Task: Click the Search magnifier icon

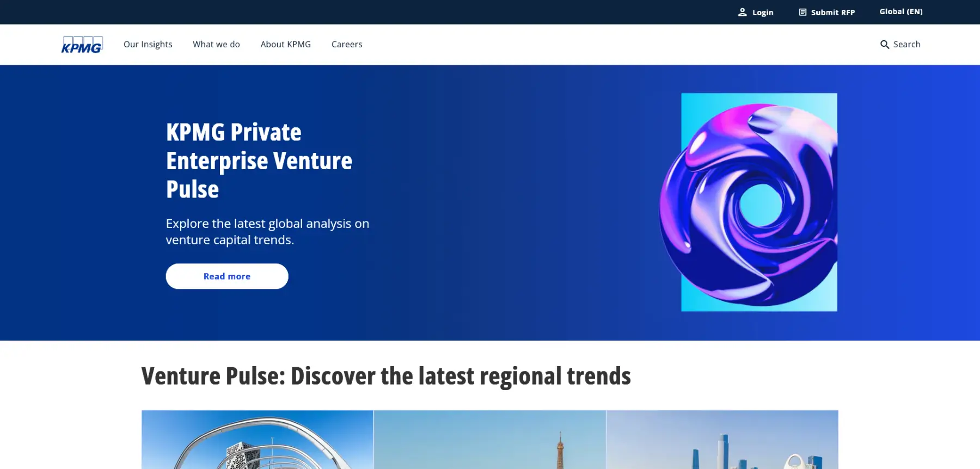Action: click(885, 45)
